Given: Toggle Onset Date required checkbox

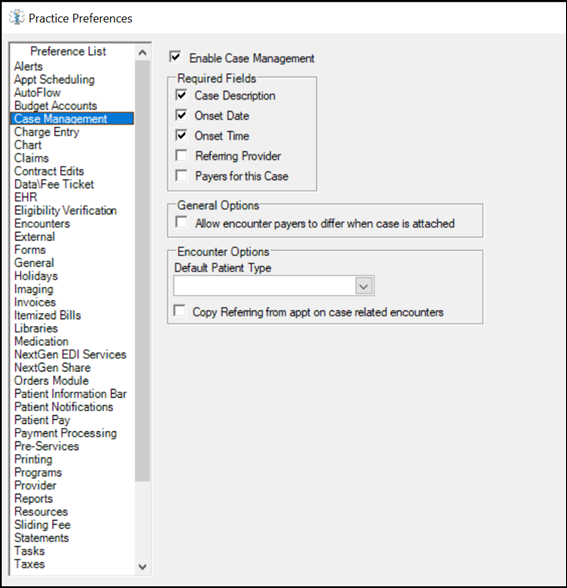Looking at the screenshot, I should tap(182, 115).
